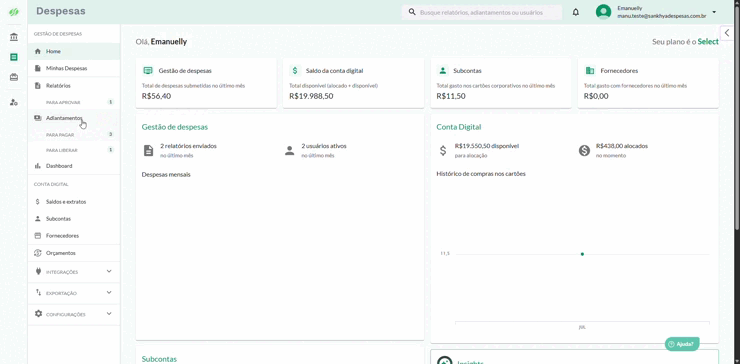740x364 pixels.
Task: Click the R$11,50 subcontas value
Action: [x=451, y=96]
